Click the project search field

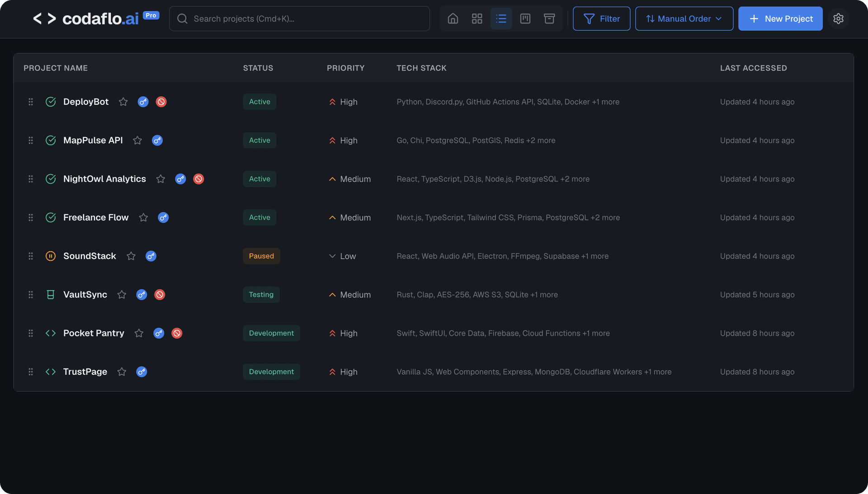(x=299, y=19)
